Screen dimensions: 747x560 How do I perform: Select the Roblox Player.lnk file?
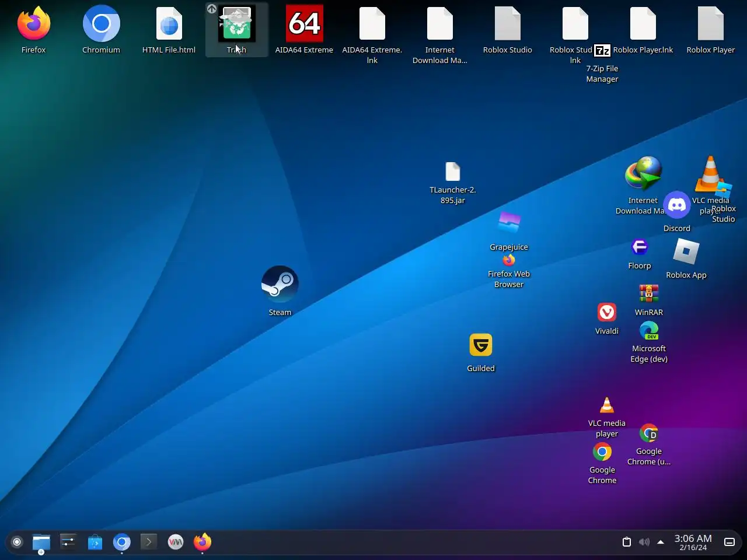643,24
